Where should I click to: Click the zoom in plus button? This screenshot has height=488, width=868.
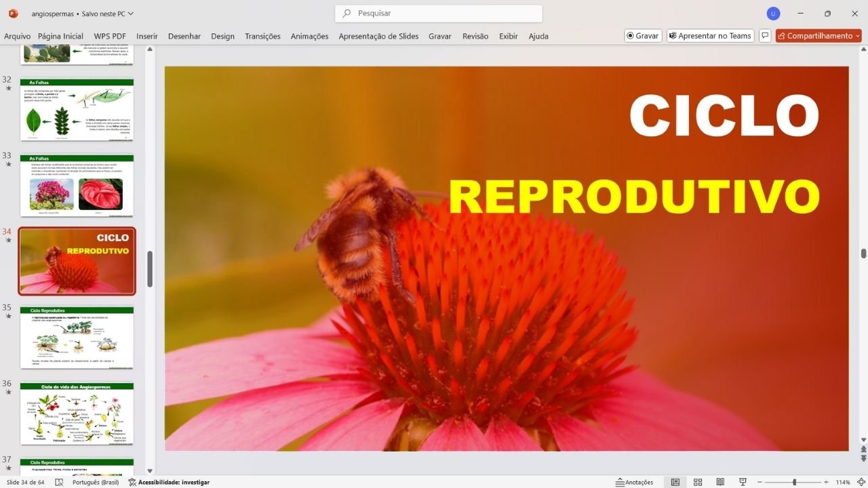(826, 482)
